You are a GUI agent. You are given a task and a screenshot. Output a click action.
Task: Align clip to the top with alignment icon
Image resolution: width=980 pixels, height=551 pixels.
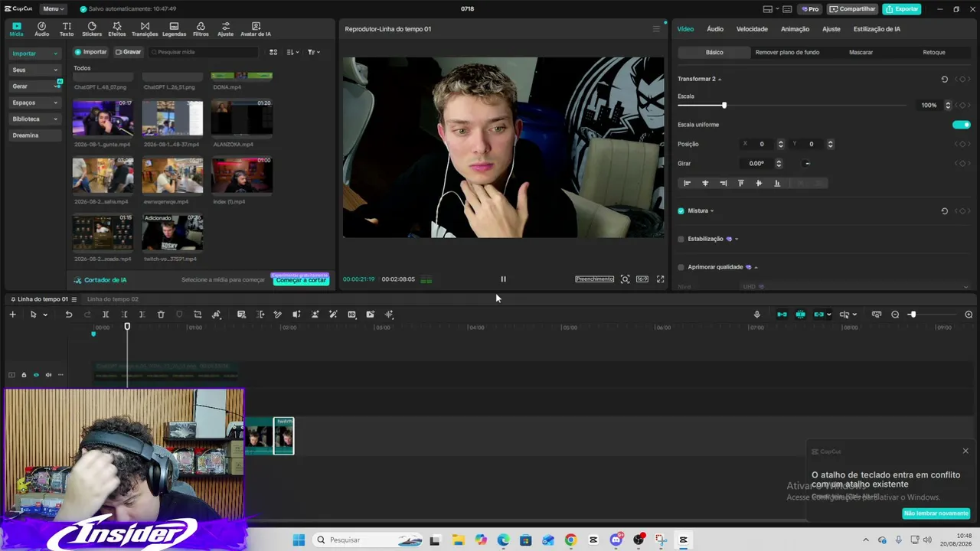pos(740,183)
